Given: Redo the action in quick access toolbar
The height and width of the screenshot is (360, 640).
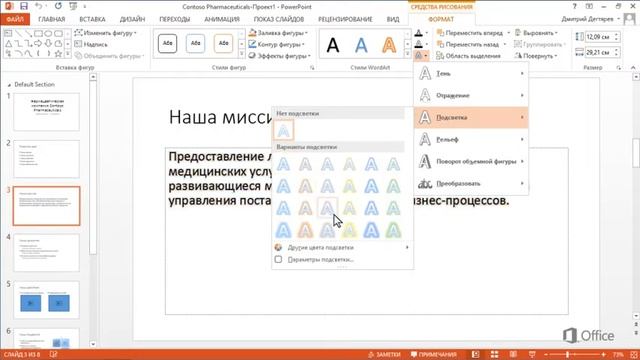Looking at the screenshot, I should (x=58, y=6).
